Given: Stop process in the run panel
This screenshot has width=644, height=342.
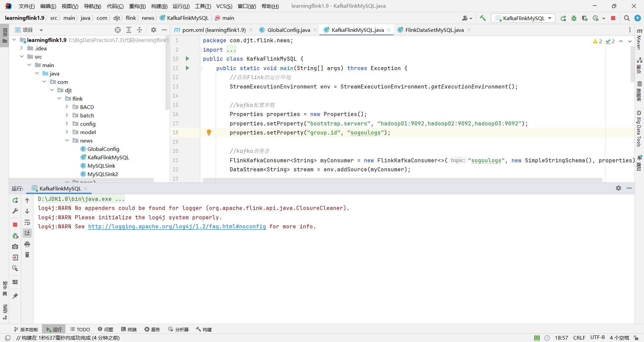Looking at the screenshot, I should [x=15, y=224].
